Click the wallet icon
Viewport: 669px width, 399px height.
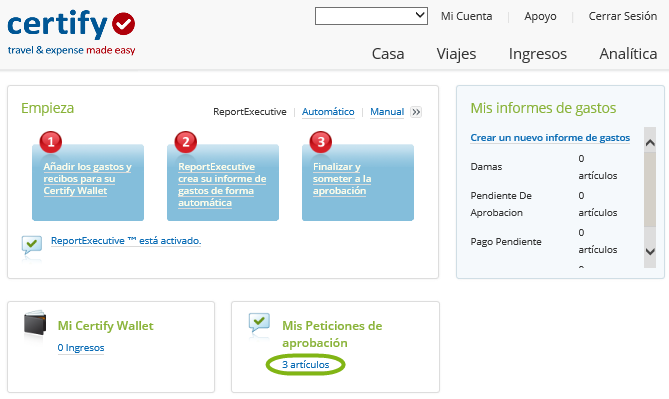click(35, 323)
